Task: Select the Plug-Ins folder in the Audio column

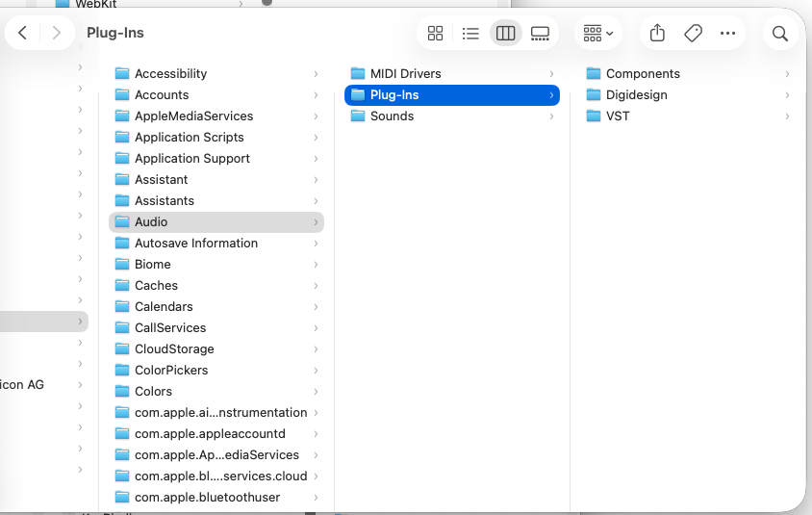Action: [452, 95]
